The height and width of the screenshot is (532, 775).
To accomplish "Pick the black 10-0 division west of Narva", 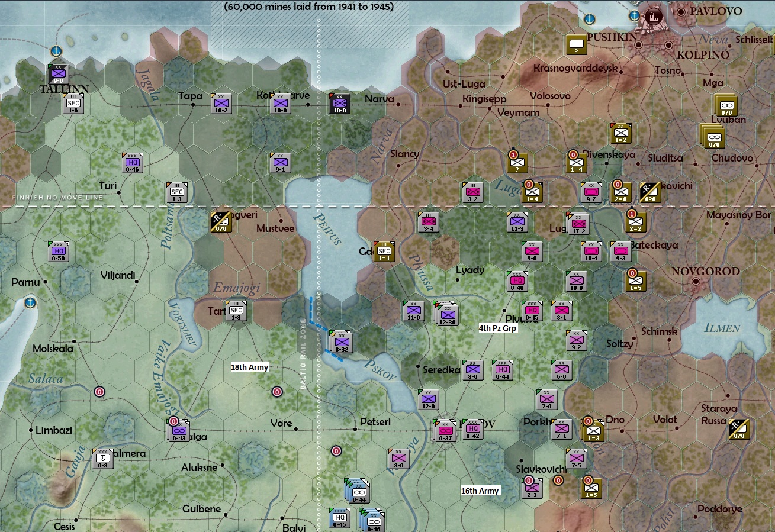I will [x=339, y=104].
